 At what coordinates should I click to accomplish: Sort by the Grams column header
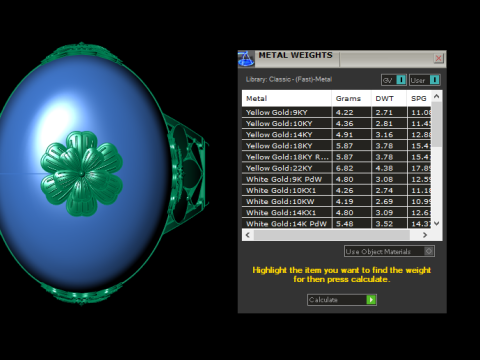351,98
